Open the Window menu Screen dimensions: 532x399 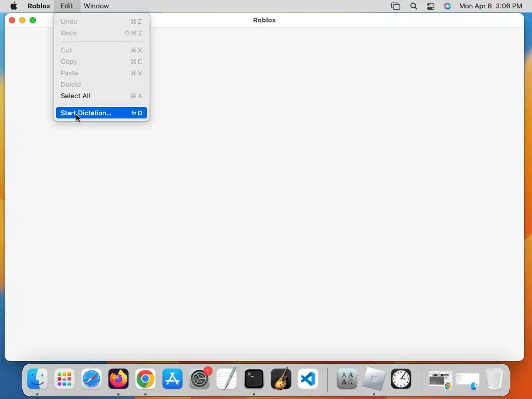pyautogui.click(x=96, y=6)
